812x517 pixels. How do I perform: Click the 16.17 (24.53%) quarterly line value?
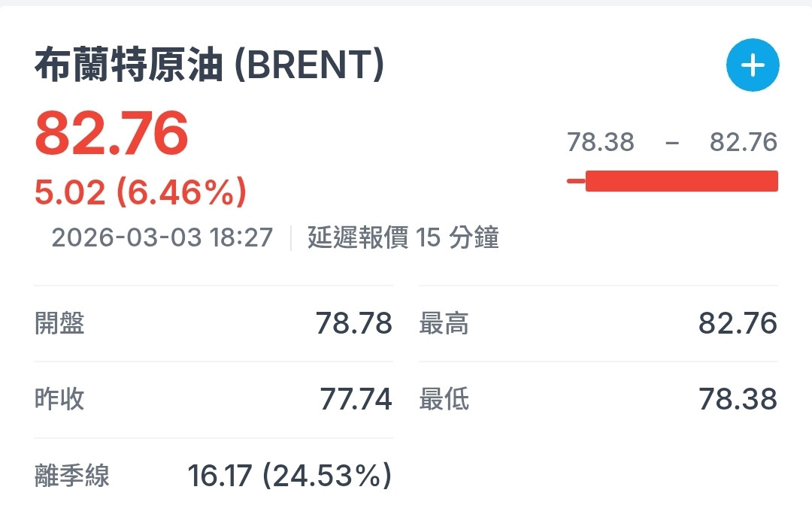click(x=290, y=476)
